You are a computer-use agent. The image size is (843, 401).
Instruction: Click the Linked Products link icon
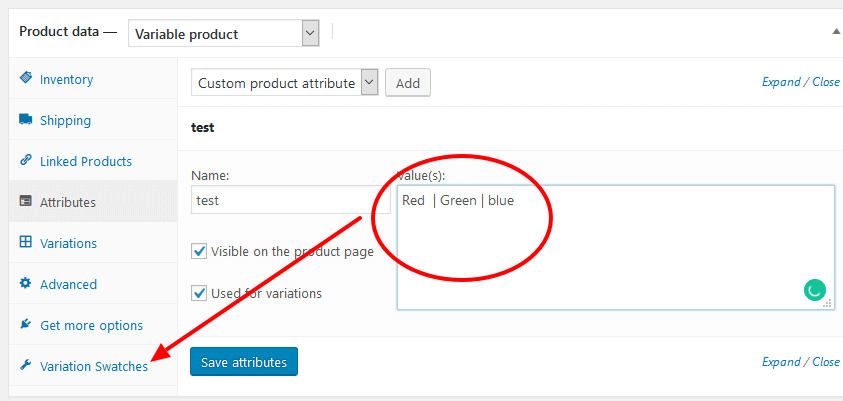click(25, 161)
